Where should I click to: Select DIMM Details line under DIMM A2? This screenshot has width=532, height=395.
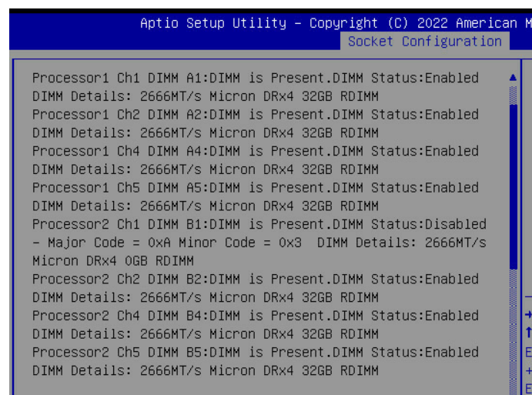(x=205, y=132)
